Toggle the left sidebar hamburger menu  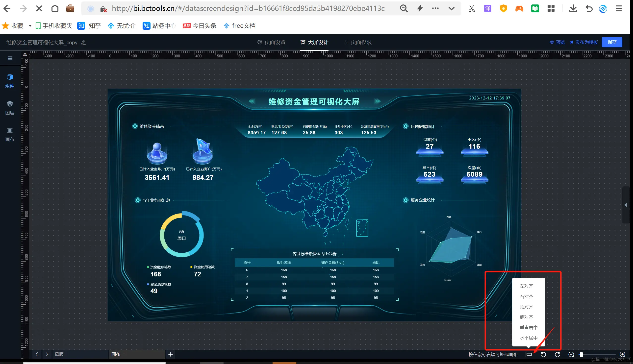[10, 58]
